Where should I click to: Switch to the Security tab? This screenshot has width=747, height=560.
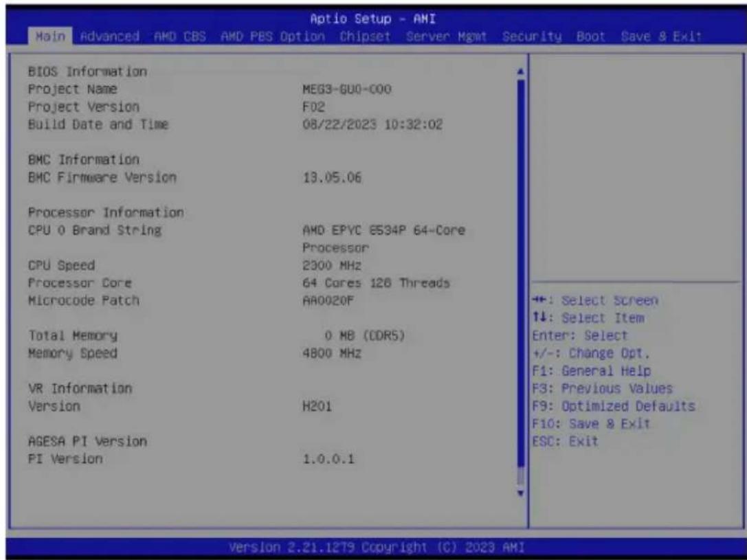[x=532, y=36]
